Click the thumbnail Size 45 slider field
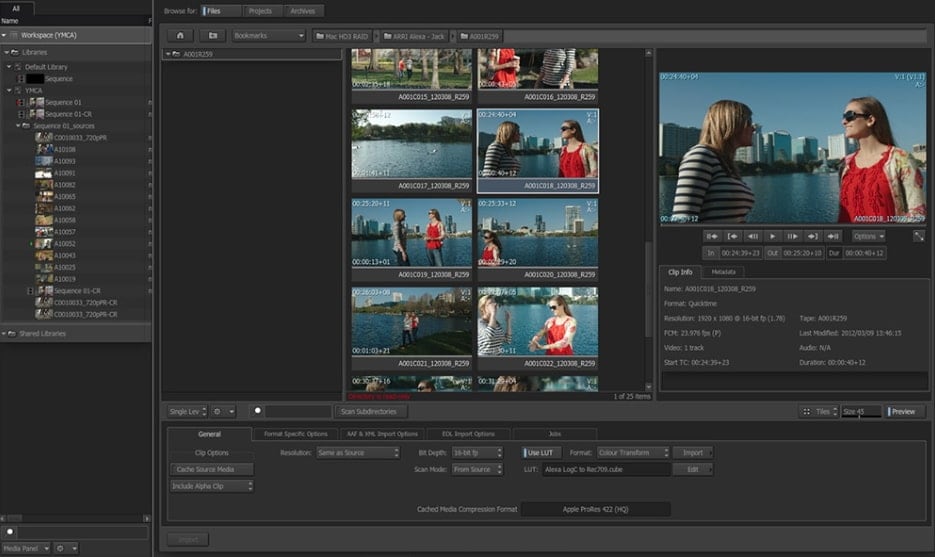The width and height of the screenshot is (935, 557). [x=860, y=411]
